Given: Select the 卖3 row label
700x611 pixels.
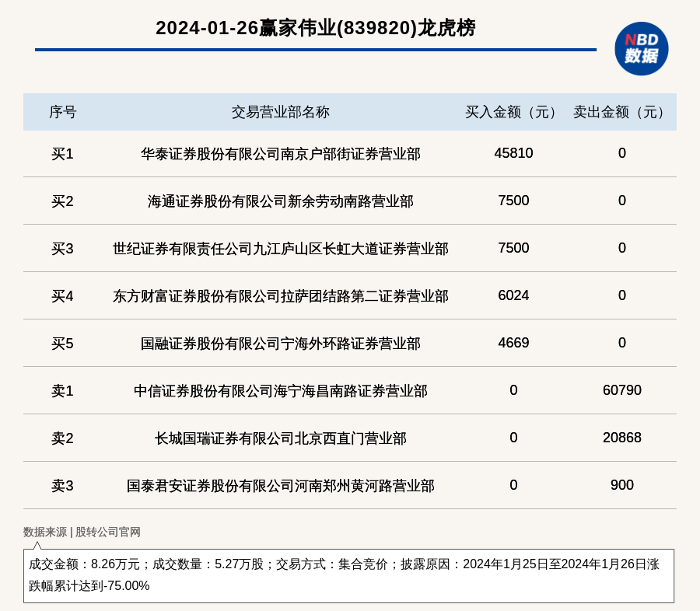Looking at the screenshot, I should tap(62, 486).
